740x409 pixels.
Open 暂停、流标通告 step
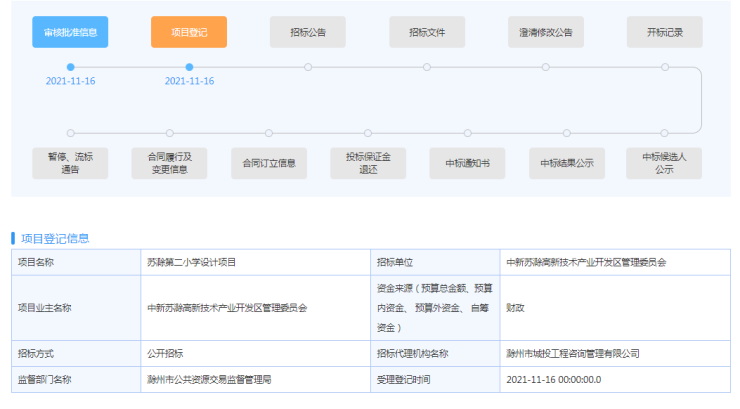point(70,163)
